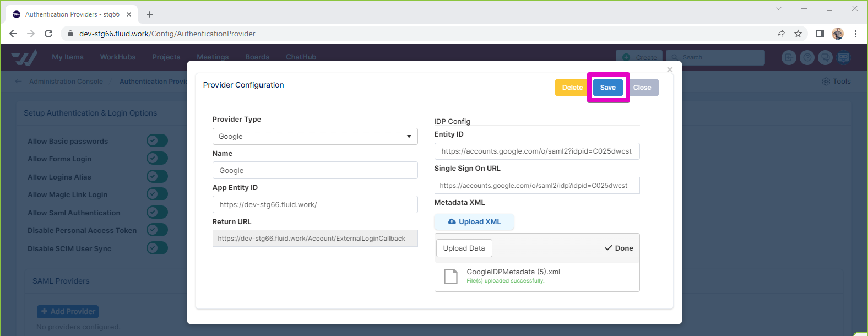This screenshot has height=336, width=868.
Task: Switch off Disable SCIM User Sync toggle
Action: 157,248
